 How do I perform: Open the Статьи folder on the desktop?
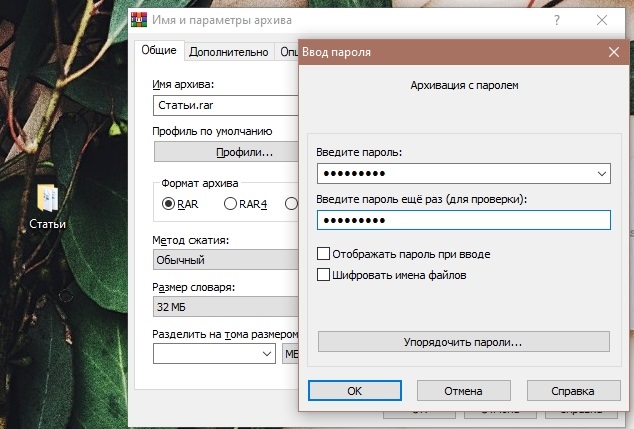[x=47, y=204]
